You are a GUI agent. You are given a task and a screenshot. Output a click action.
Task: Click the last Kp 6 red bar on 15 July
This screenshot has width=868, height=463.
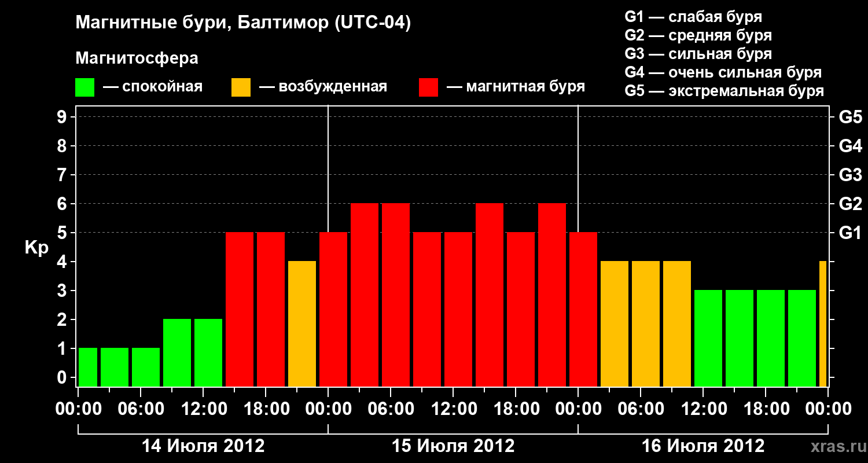point(552,295)
